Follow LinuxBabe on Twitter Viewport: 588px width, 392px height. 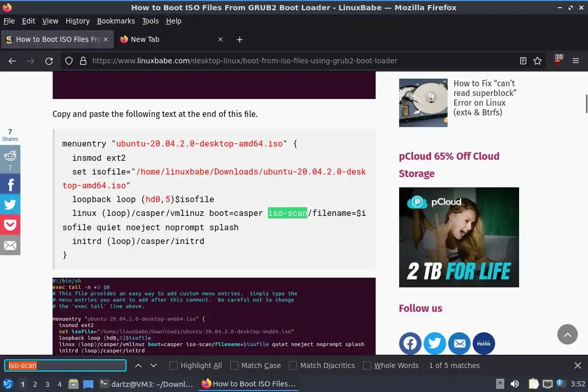click(435, 343)
